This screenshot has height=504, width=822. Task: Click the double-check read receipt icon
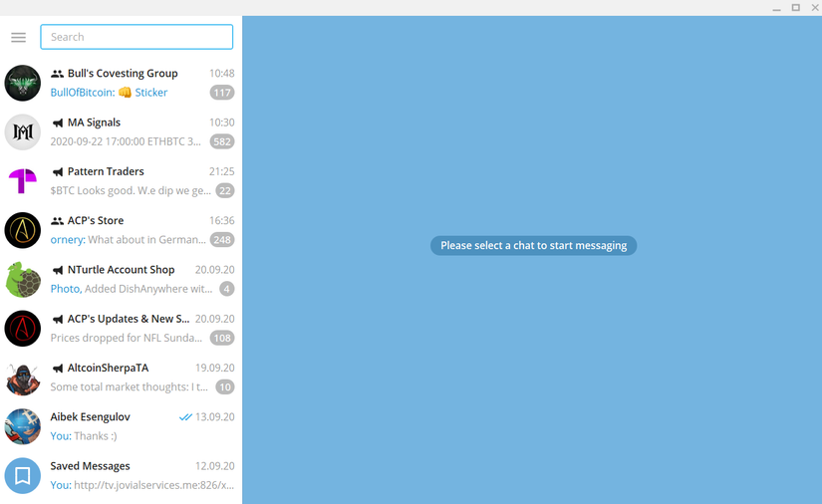[185, 417]
